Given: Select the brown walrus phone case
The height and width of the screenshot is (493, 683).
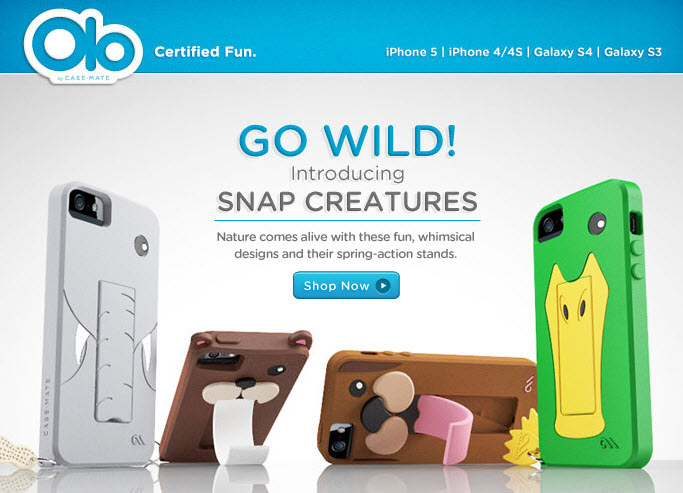Looking at the screenshot, I should coord(235,396).
